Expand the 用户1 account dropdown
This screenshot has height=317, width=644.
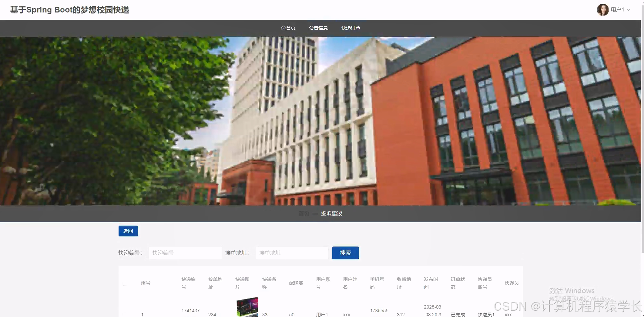pos(620,10)
